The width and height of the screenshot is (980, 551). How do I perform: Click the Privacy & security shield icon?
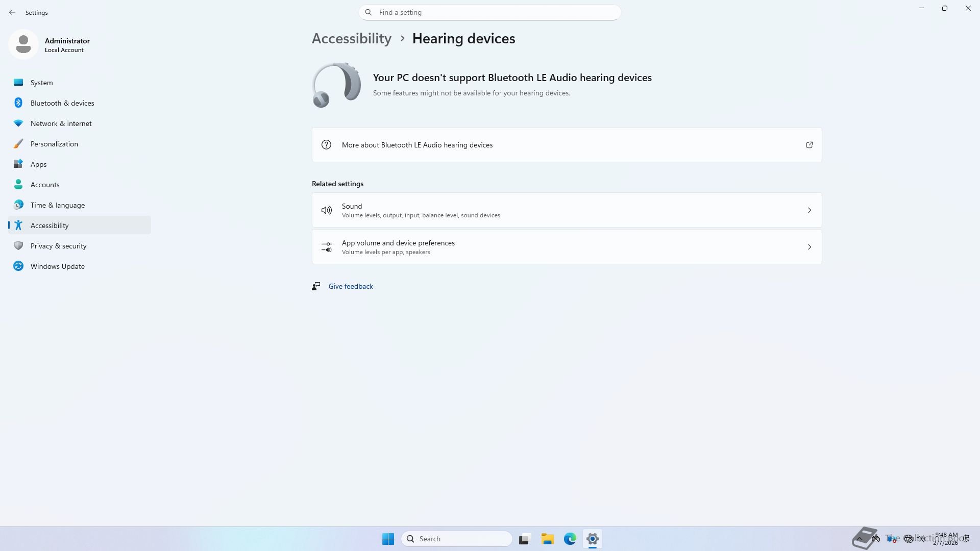point(18,246)
